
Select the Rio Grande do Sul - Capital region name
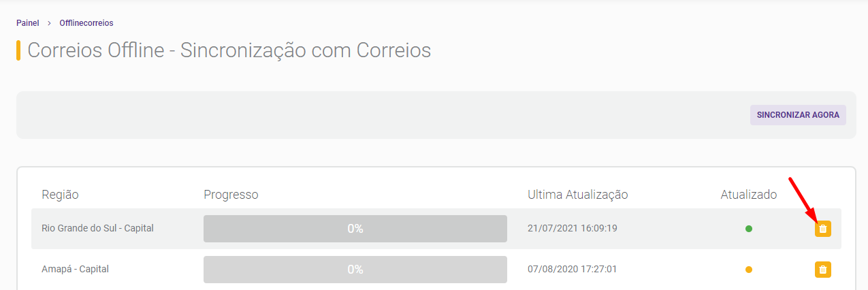pyautogui.click(x=97, y=228)
